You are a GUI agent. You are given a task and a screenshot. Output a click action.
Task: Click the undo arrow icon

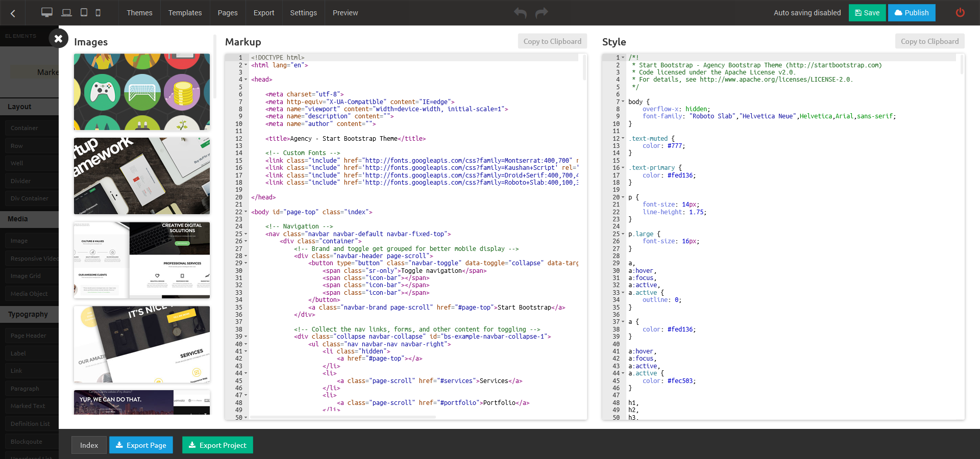tap(520, 13)
